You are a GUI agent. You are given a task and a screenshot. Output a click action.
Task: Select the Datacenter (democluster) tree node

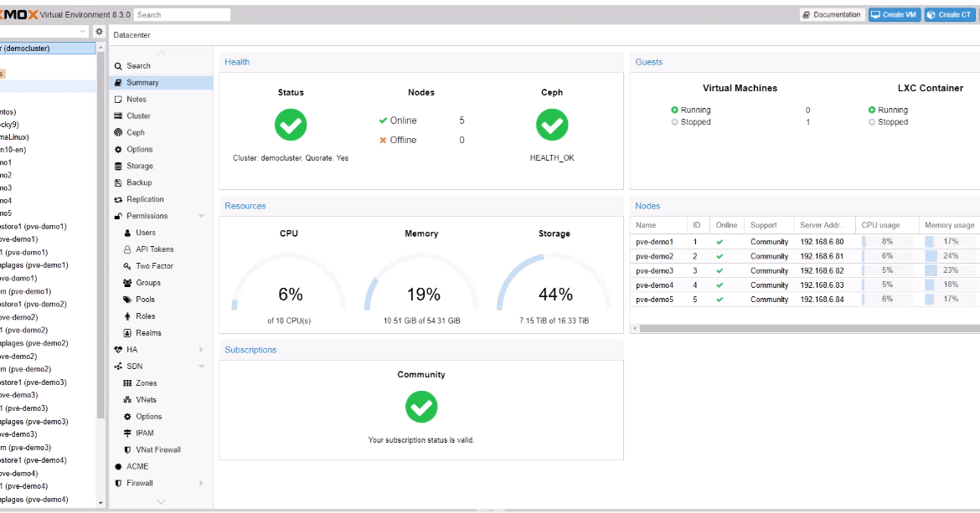pyautogui.click(x=48, y=48)
